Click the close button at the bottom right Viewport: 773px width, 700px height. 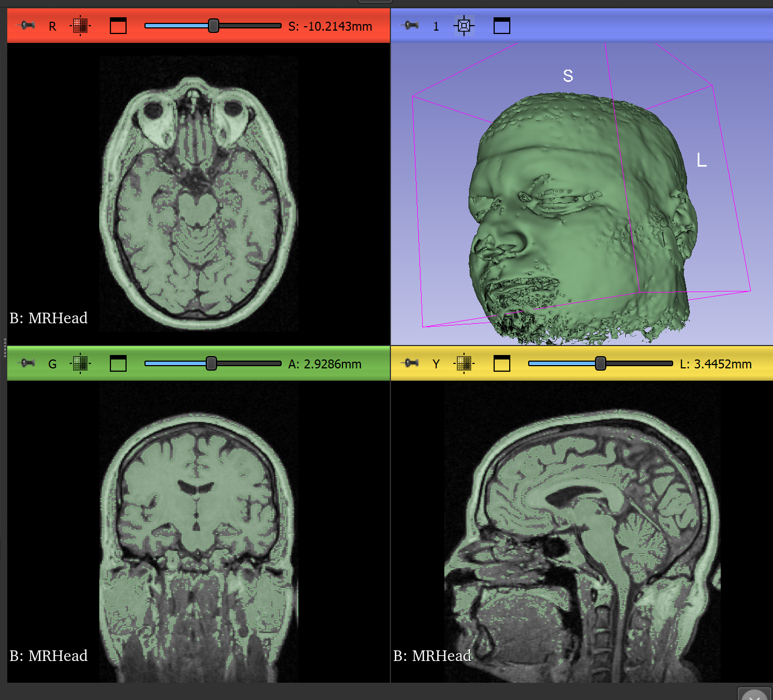pos(755,696)
